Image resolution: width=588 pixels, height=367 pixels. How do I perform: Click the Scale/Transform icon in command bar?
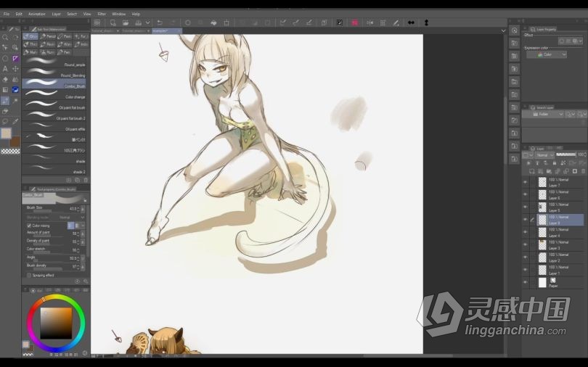226,22
